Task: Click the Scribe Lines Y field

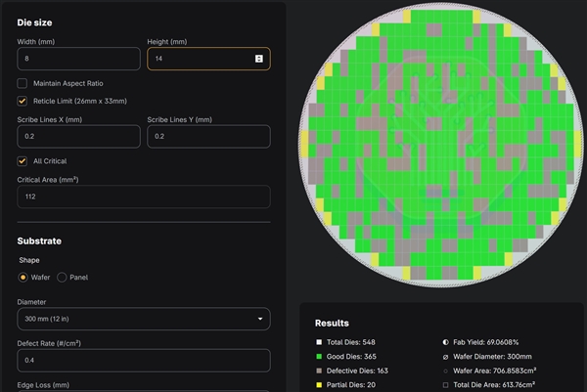Action: [208, 136]
